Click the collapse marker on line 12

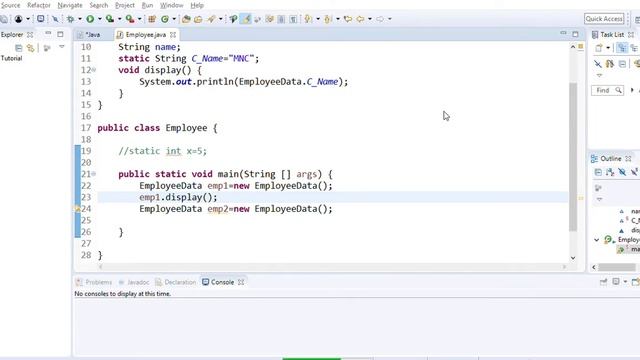[x=94, y=70]
